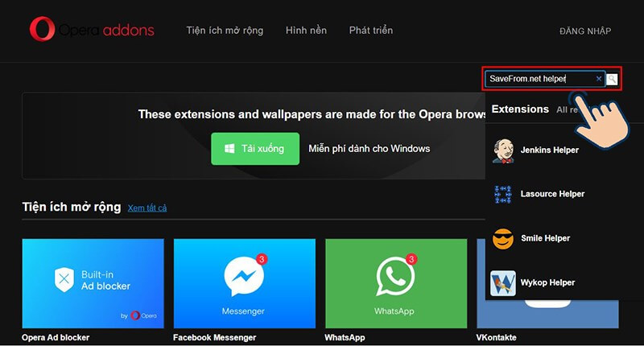
Task: Select Lasource Helper search suggestion text
Action: (552, 194)
